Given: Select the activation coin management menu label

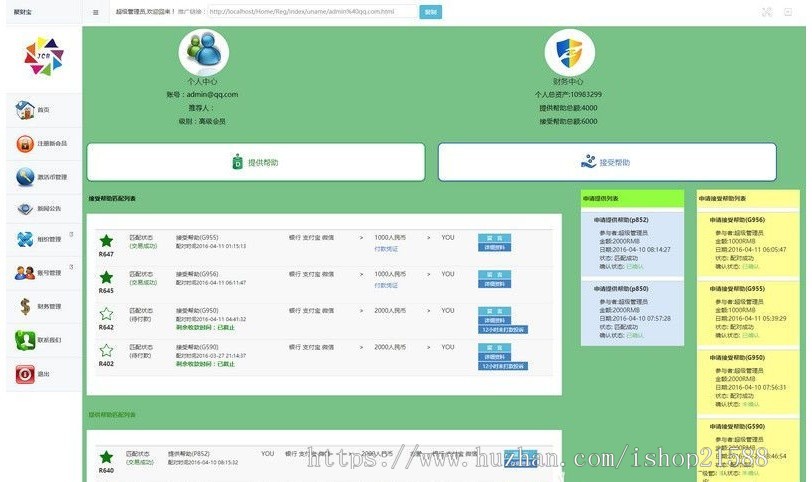Looking at the screenshot, I should click(x=52, y=177).
